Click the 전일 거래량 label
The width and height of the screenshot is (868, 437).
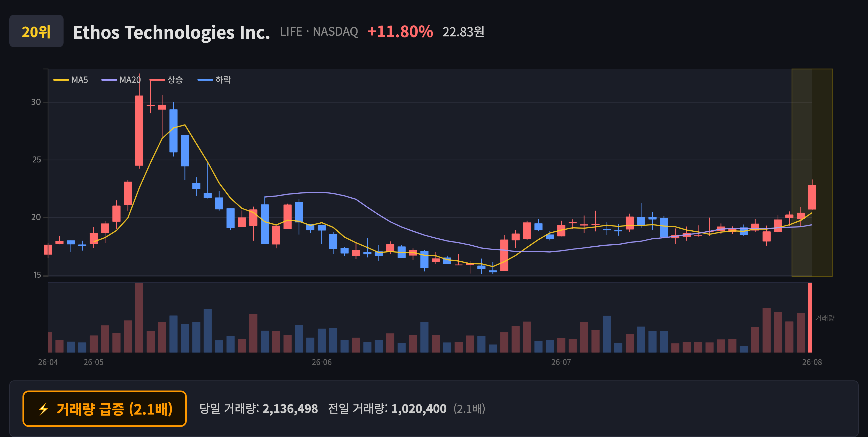(x=358, y=409)
